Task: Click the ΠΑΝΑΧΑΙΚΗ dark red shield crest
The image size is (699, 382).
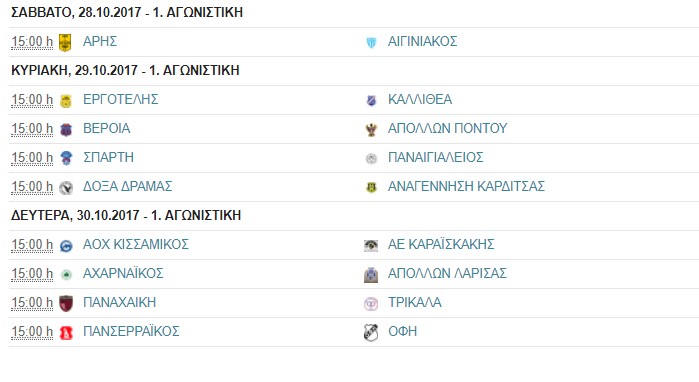Action: (66, 304)
